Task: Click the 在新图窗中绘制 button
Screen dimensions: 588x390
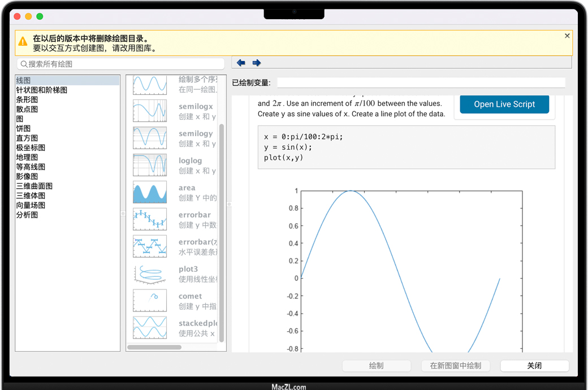Action: 456,366
